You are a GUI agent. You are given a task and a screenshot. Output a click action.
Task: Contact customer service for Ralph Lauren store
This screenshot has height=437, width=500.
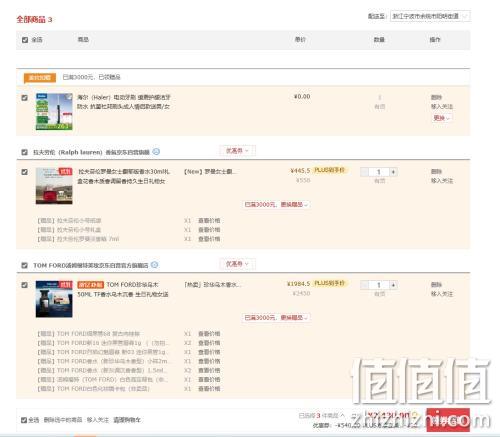coord(156,152)
